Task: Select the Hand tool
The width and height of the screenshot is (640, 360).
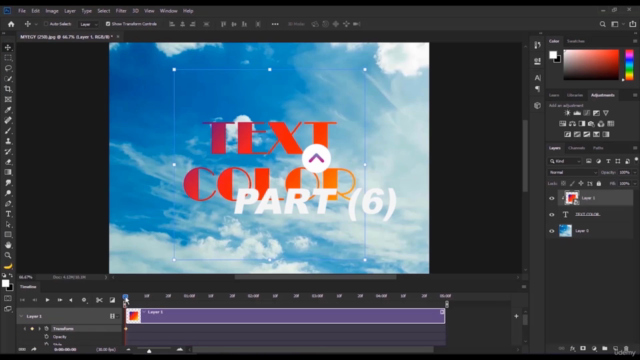Action: [8, 245]
